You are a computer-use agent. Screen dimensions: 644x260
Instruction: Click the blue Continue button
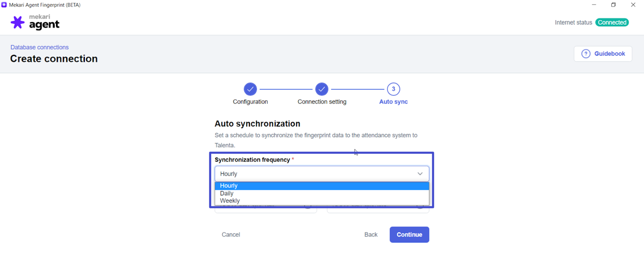point(409,234)
